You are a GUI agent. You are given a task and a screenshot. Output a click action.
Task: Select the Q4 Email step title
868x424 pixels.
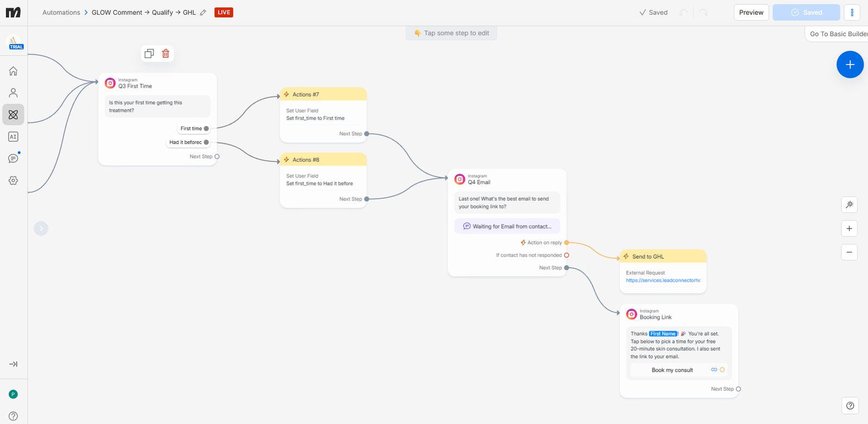(479, 182)
